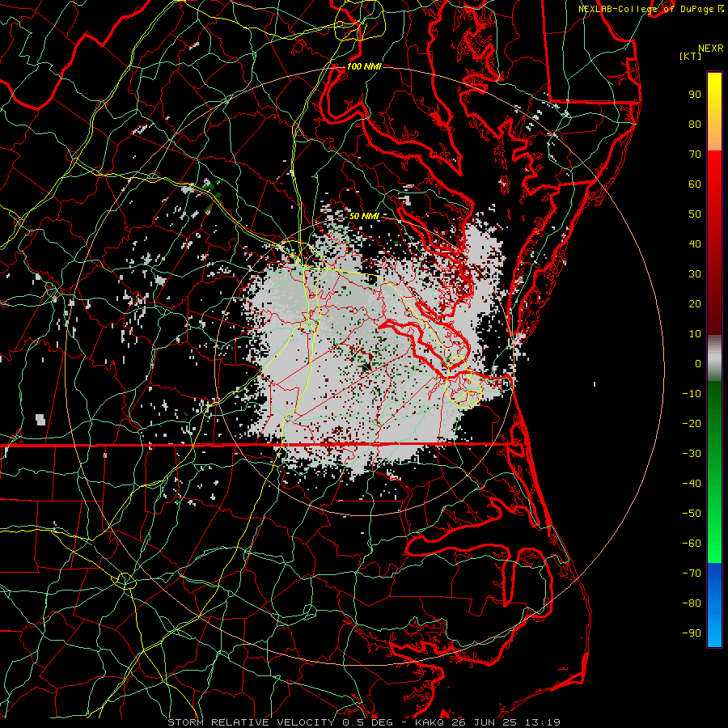Click the 60 value on the velocity scale

(695, 184)
